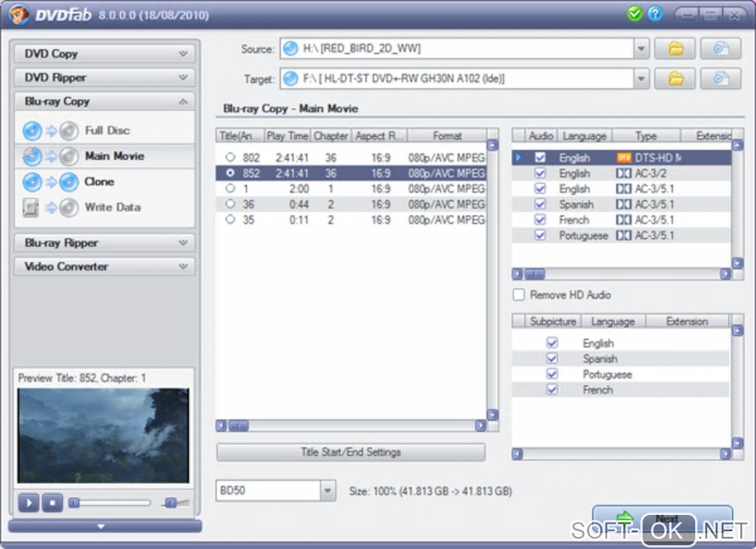
Task: Sort titles by Play Time column
Action: 288,136
